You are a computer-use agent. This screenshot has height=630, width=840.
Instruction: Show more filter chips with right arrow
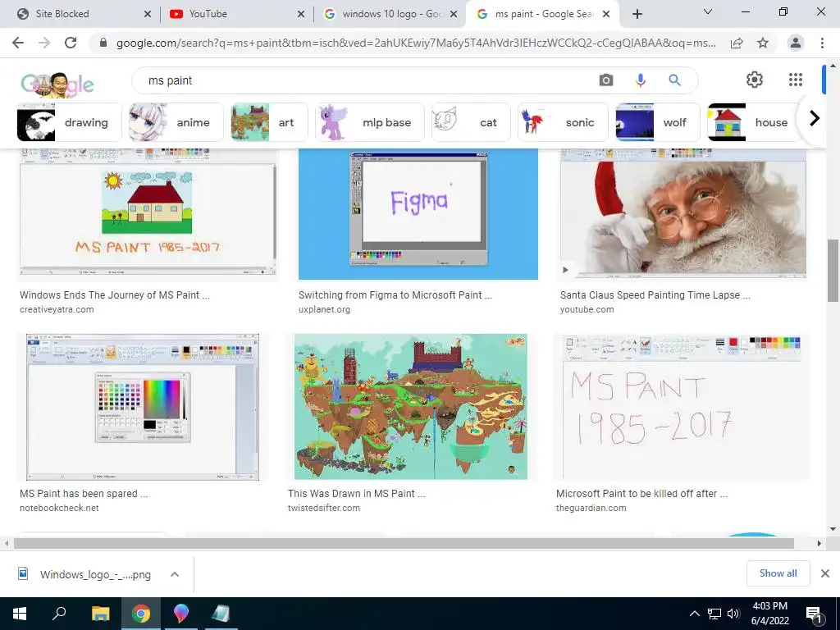[815, 118]
